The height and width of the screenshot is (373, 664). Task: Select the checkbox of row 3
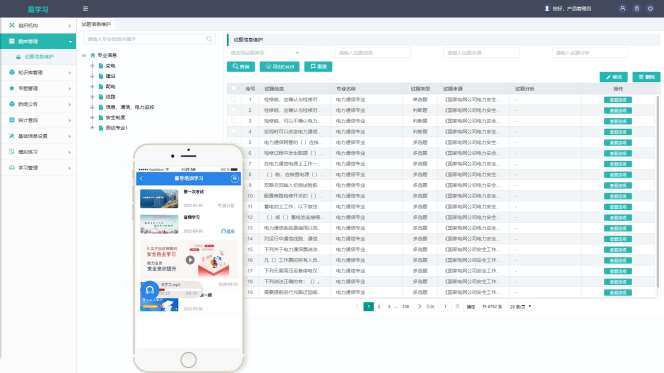234,120
